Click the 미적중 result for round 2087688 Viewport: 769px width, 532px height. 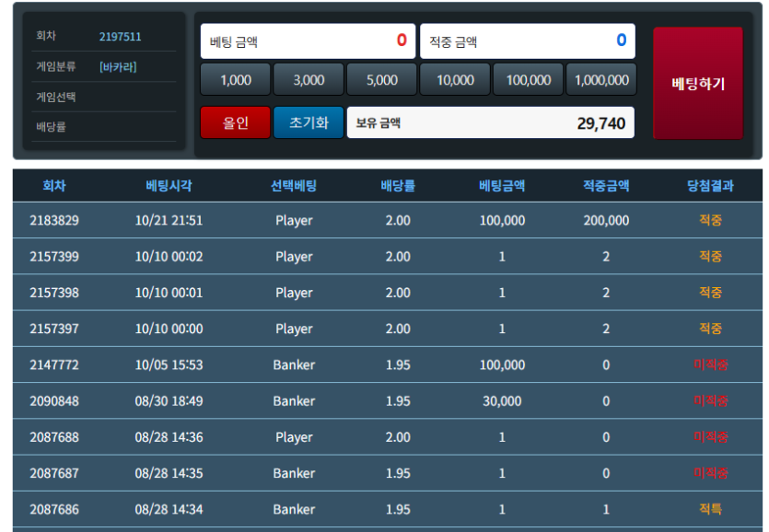710,437
